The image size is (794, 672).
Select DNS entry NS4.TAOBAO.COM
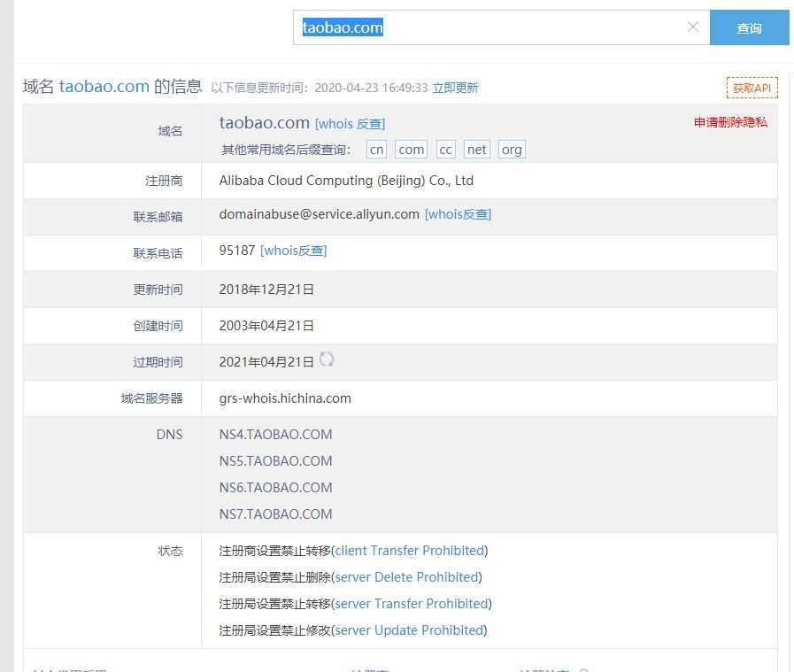[x=275, y=435]
